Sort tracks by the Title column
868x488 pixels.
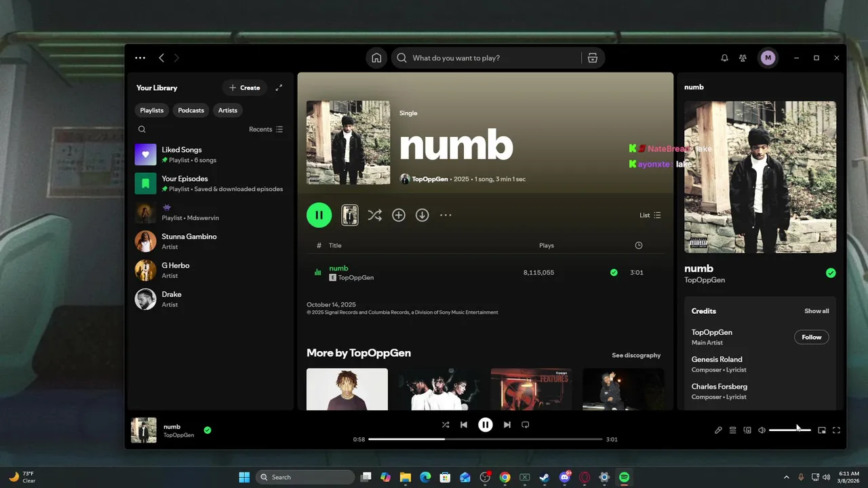point(335,245)
